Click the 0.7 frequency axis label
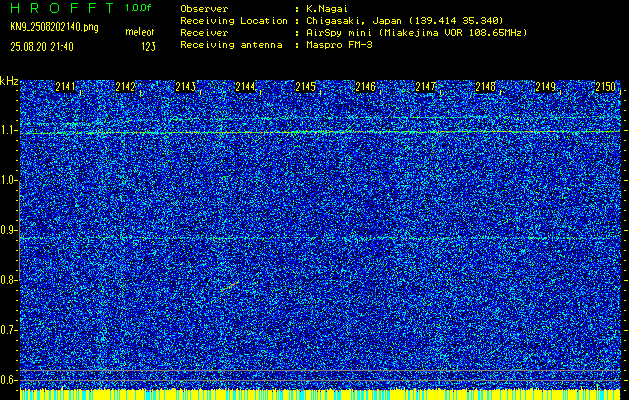This screenshot has width=629, height=400. (x=8, y=330)
